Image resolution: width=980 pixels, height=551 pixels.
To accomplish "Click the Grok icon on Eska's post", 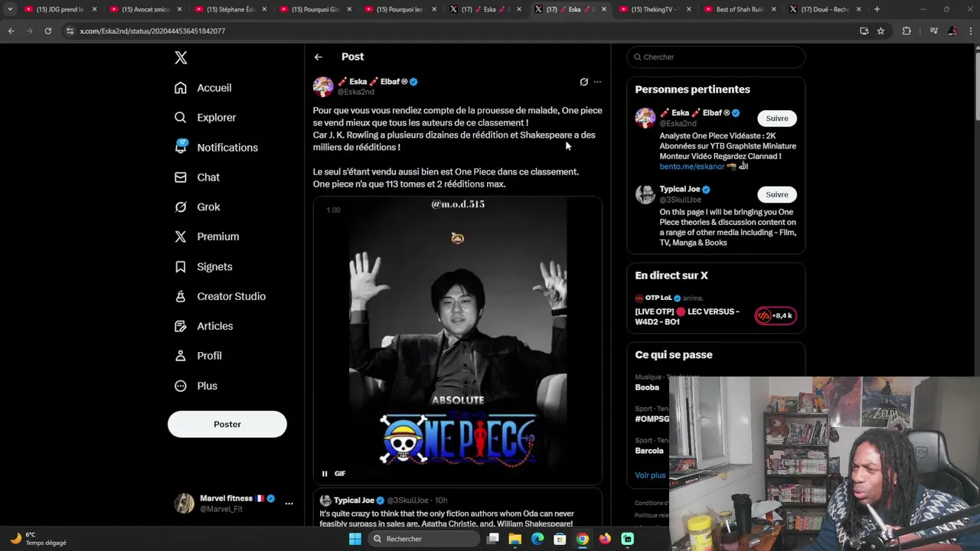I will (x=583, y=82).
